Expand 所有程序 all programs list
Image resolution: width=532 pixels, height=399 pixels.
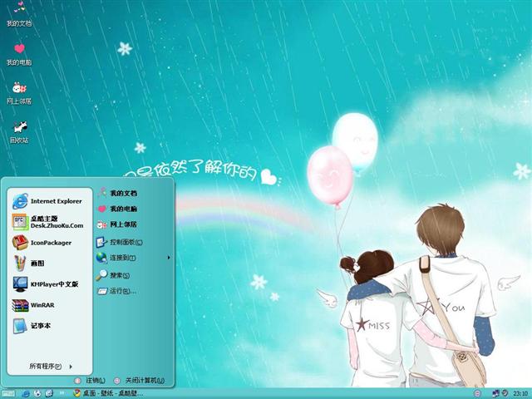[x=51, y=366]
